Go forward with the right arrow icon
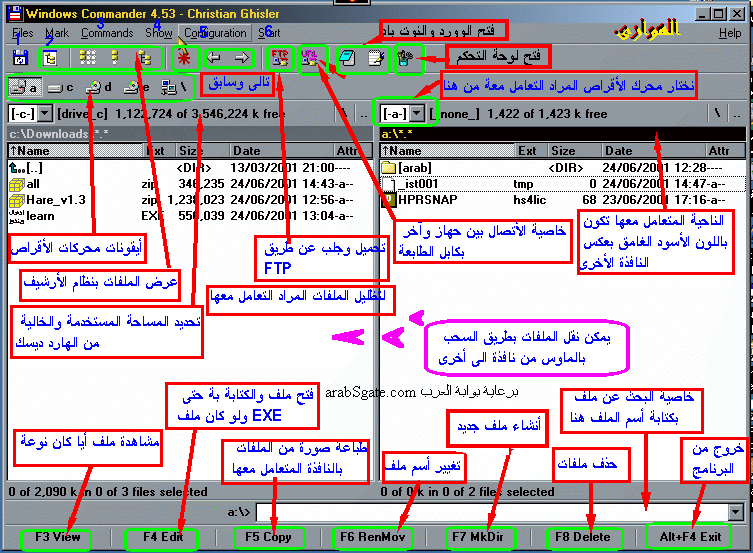 click(242, 58)
